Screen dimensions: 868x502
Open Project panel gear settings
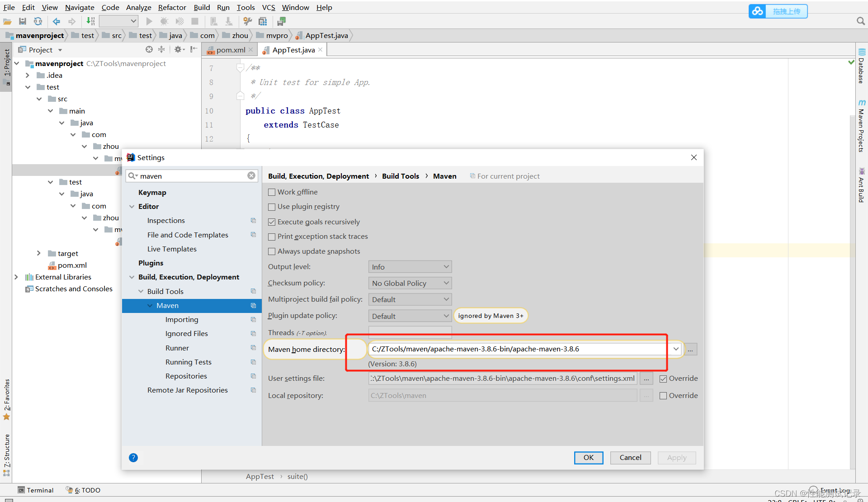pos(179,50)
